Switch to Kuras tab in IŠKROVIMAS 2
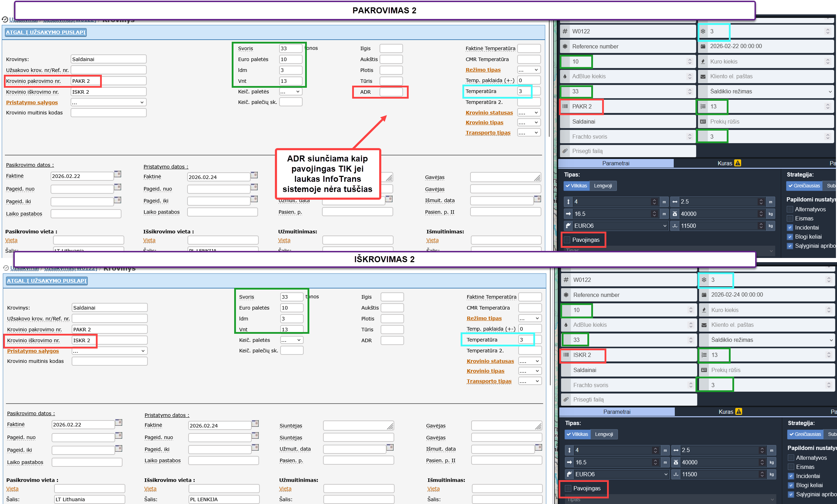 click(x=730, y=412)
